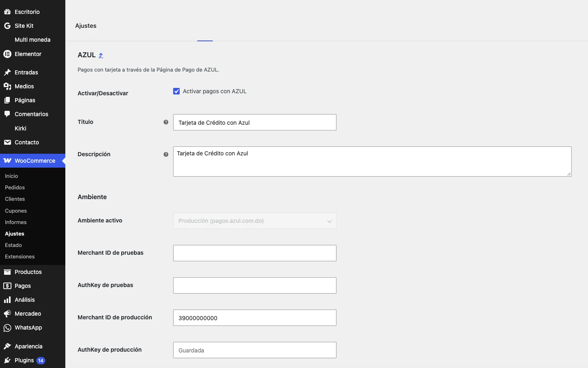Go to WooCommerce Inicio submenu
This screenshot has height=368, width=588.
tap(11, 176)
